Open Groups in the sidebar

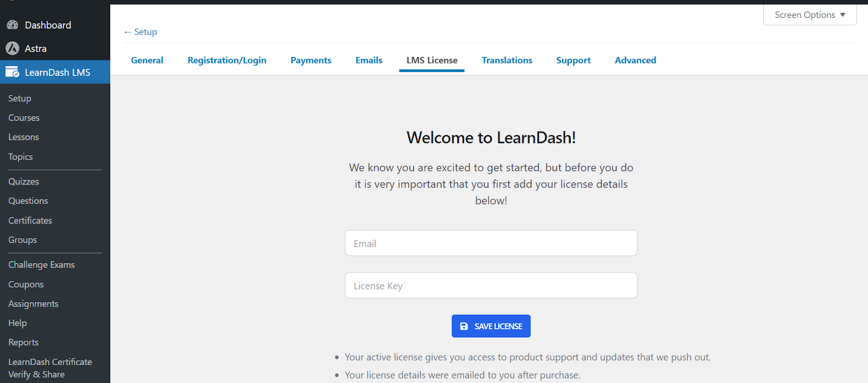click(x=23, y=240)
